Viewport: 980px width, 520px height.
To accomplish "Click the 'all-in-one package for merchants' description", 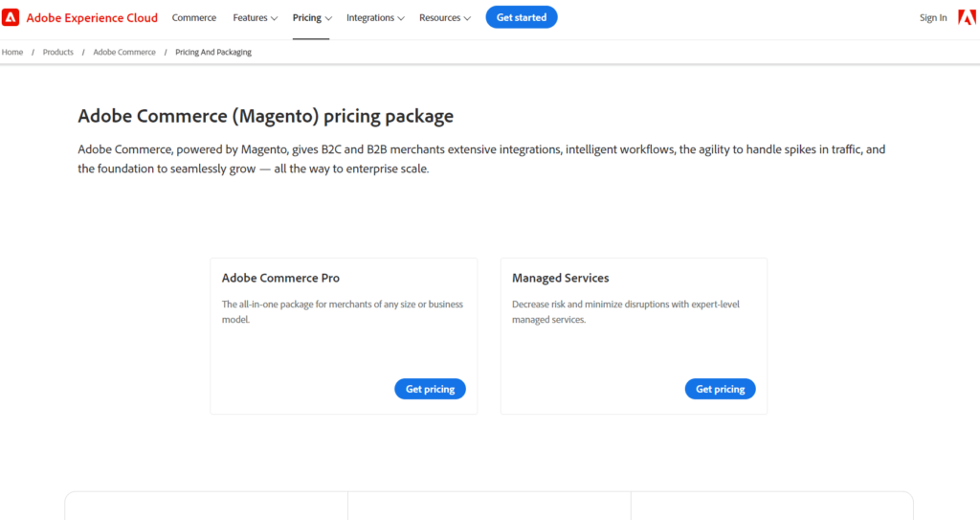I will click(x=343, y=311).
